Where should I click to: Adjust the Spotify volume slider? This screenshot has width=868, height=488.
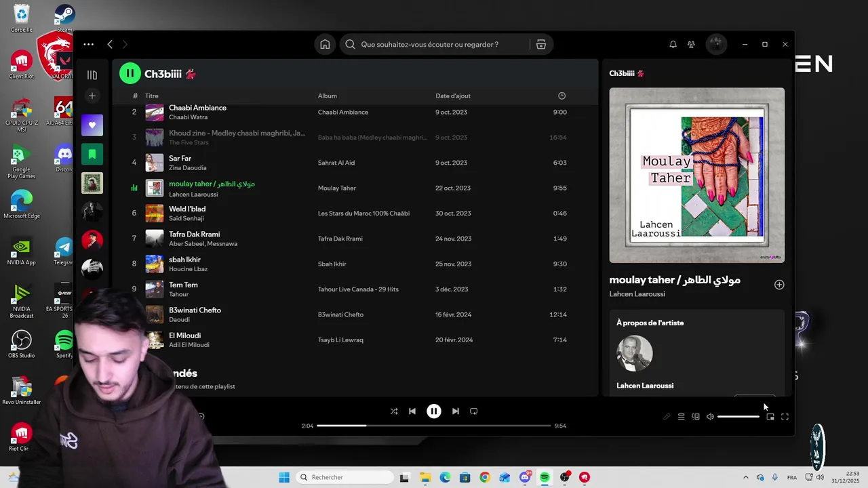(738, 417)
